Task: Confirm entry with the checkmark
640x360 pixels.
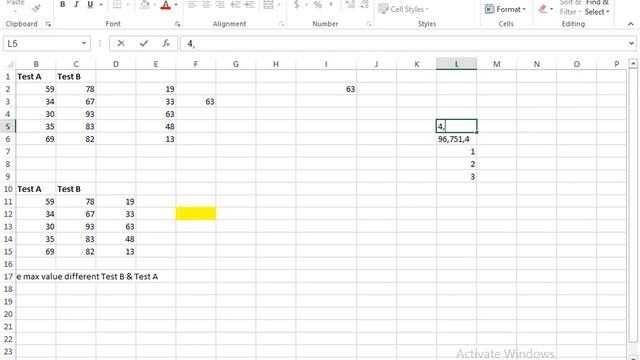Action: tap(144, 43)
